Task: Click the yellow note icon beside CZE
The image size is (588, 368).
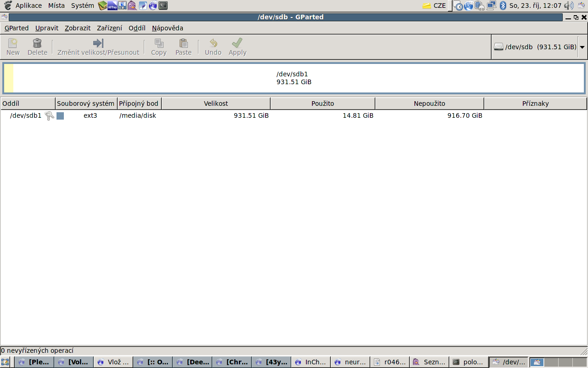Action: pyautogui.click(x=427, y=6)
